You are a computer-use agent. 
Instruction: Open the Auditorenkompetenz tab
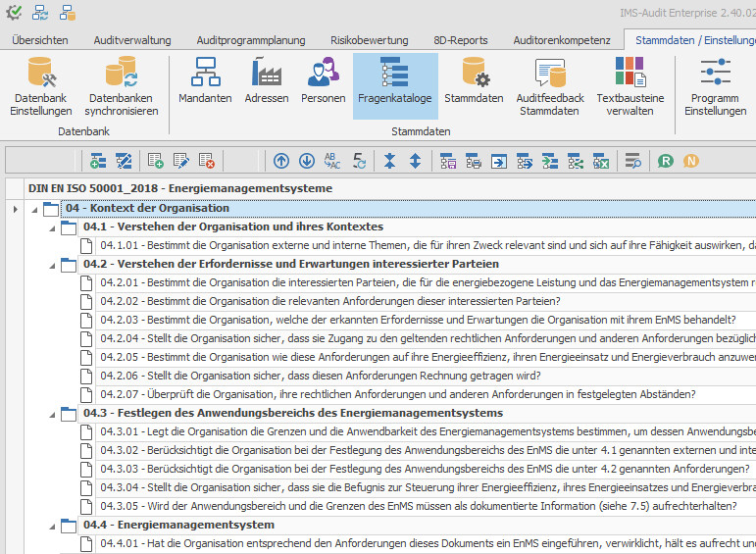[x=562, y=40]
